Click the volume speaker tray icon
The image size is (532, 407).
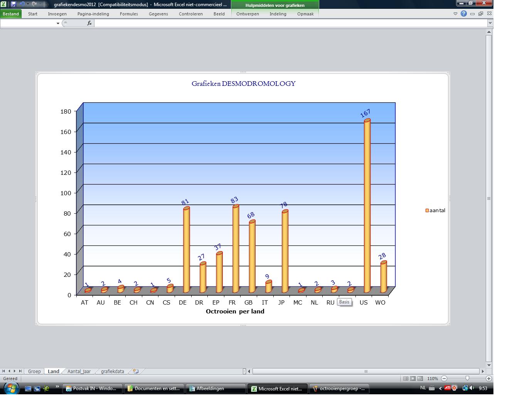471,388
